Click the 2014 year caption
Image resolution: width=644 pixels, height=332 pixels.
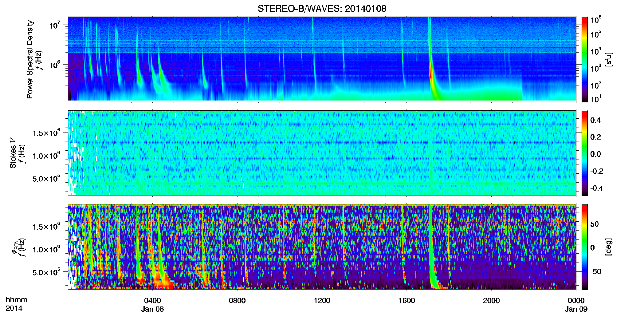click(14, 308)
